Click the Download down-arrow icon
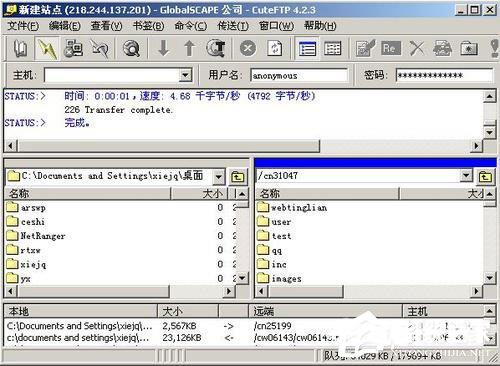 163,49
